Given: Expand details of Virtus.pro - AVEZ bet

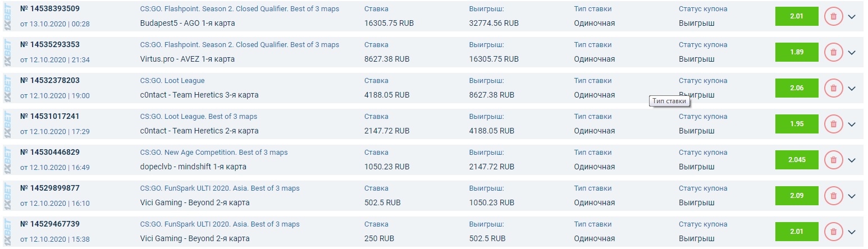Looking at the screenshot, I should click(x=852, y=52).
